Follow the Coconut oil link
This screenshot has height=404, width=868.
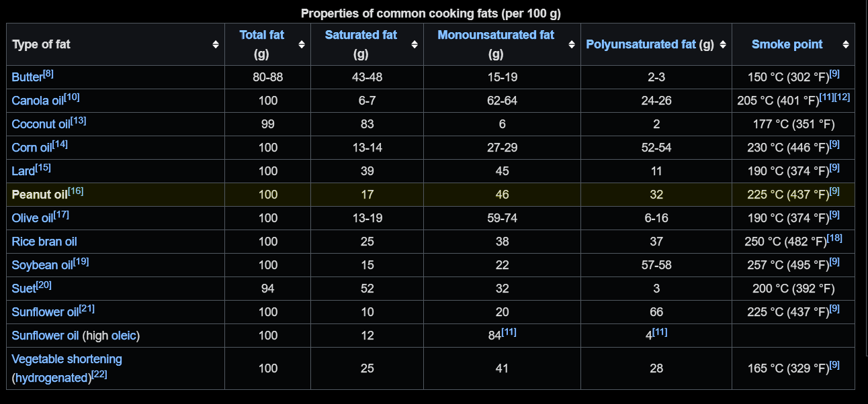pyautogui.click(x=41, y=125)
